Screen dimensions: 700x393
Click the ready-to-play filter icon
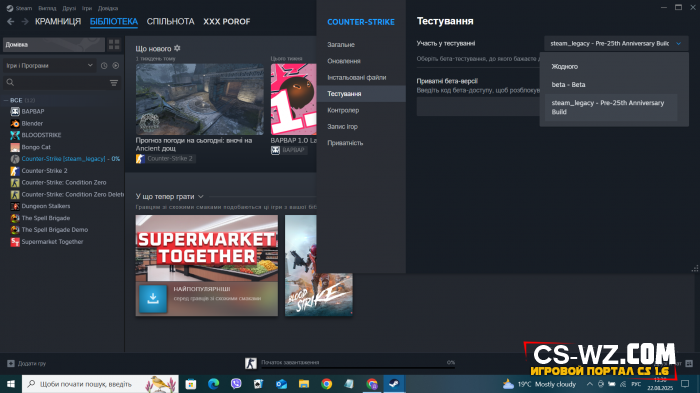click(116, 66)
